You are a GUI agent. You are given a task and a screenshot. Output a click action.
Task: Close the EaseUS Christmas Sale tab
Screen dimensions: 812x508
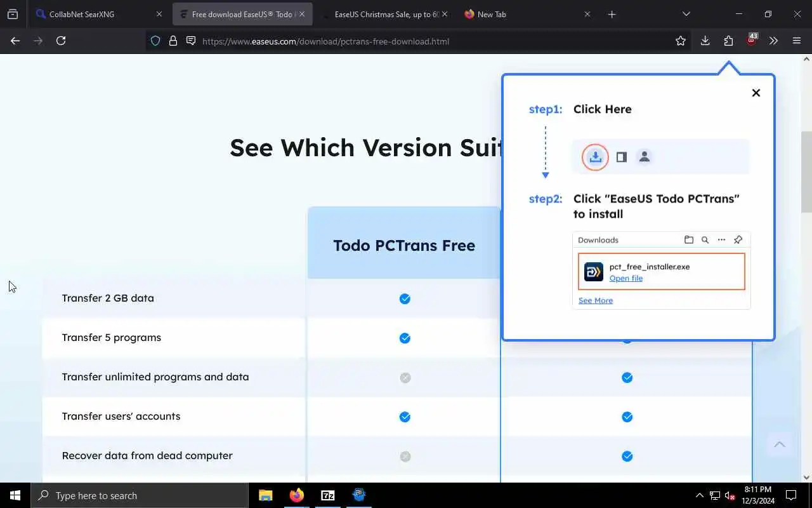(444, 14)
